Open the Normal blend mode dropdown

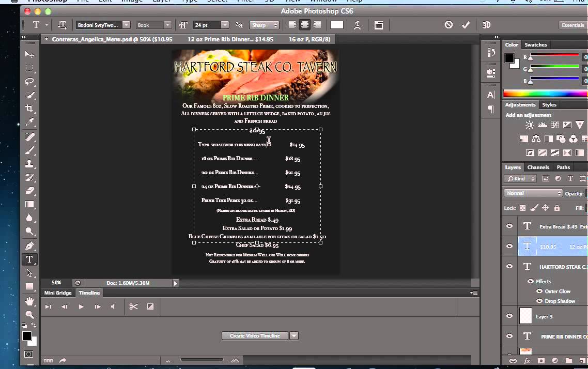533,193
